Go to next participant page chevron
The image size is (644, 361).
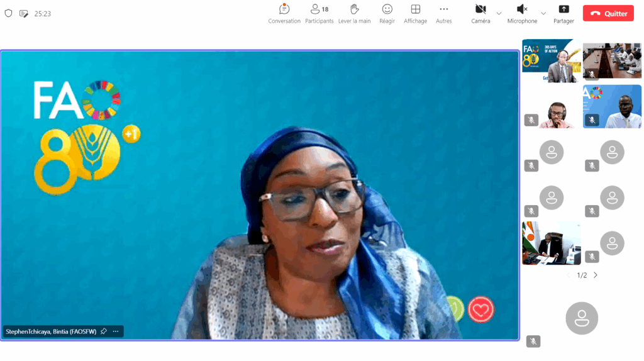coord(596,275)
